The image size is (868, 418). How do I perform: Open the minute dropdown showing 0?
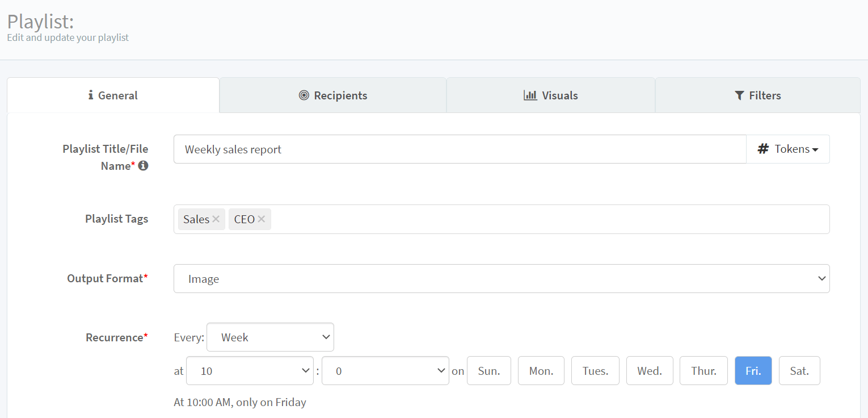(x=385, y=371)
